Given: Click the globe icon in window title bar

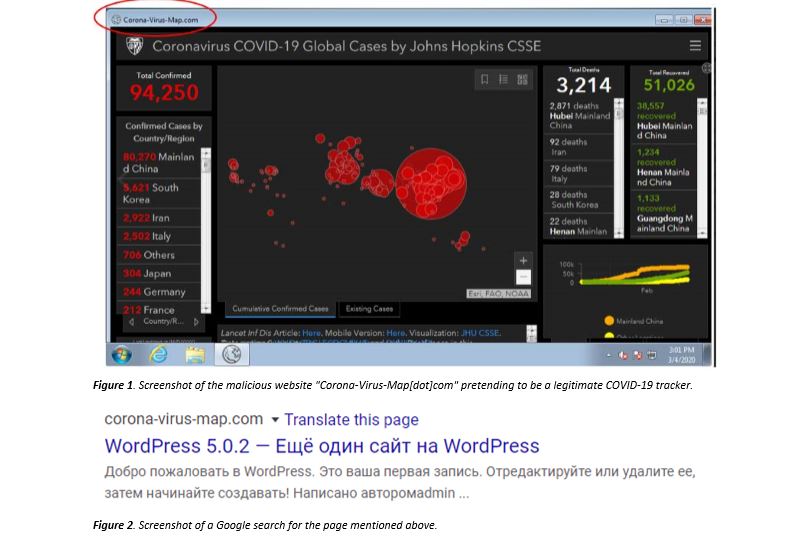Looking at the screenshot, I should coord(117,20).
